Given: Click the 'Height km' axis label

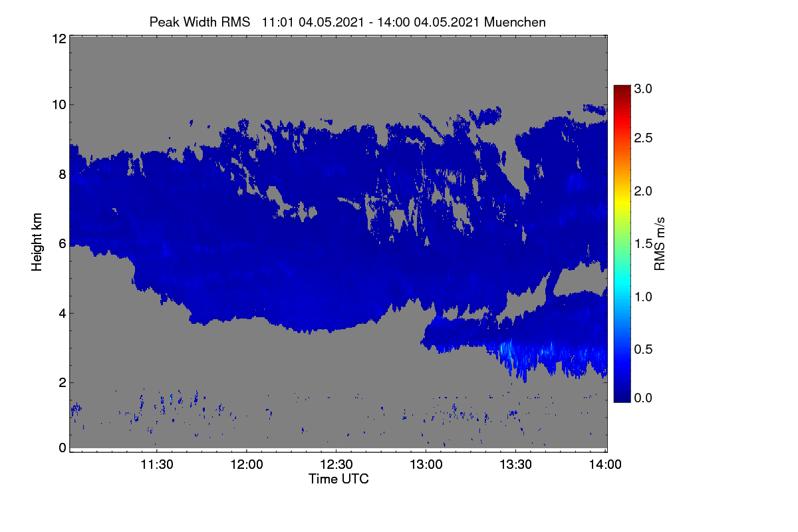Looking at the screenshot, I should [37, 243].
